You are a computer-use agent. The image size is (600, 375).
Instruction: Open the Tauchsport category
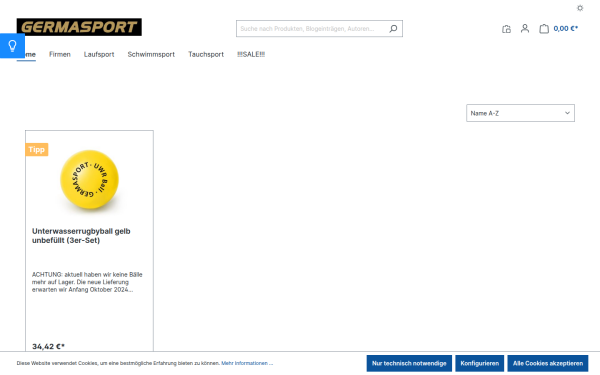[206, 54]
